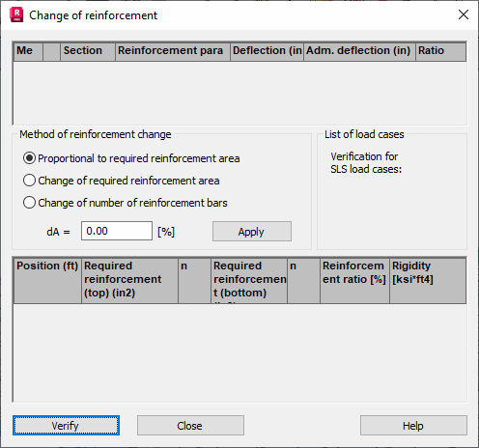The width and height of the screenshot is (479, 448).
Task: Click the Rigidity [ksi*ft4] column header
Action: point(428,280)
